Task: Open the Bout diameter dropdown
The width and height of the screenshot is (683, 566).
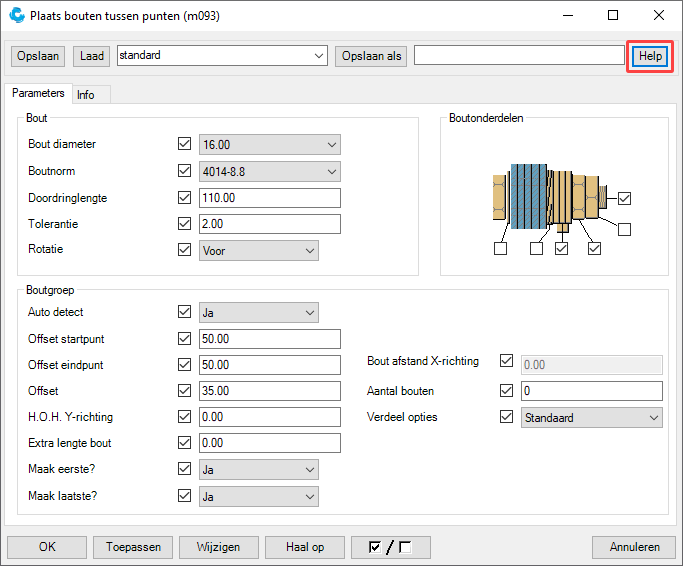Action: [270, 145]
